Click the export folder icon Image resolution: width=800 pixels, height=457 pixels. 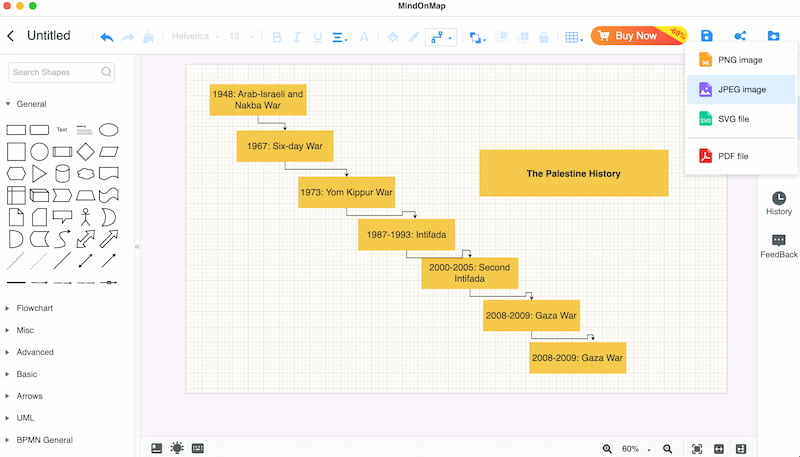(x=774, y=36)
